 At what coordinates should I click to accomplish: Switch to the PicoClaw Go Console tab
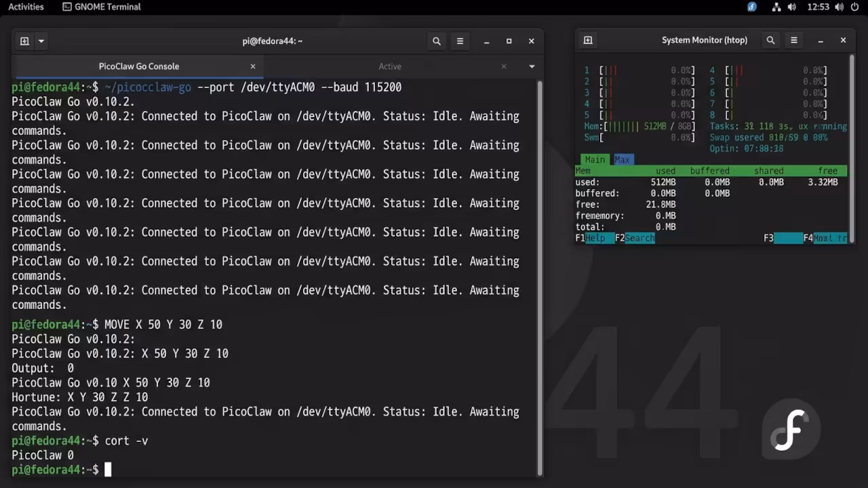[x=139, y=66]
